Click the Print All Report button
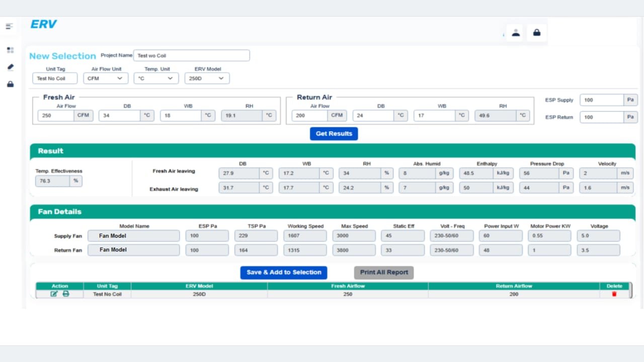The width and height of the screenshot is (644, 362). point(384,273)
